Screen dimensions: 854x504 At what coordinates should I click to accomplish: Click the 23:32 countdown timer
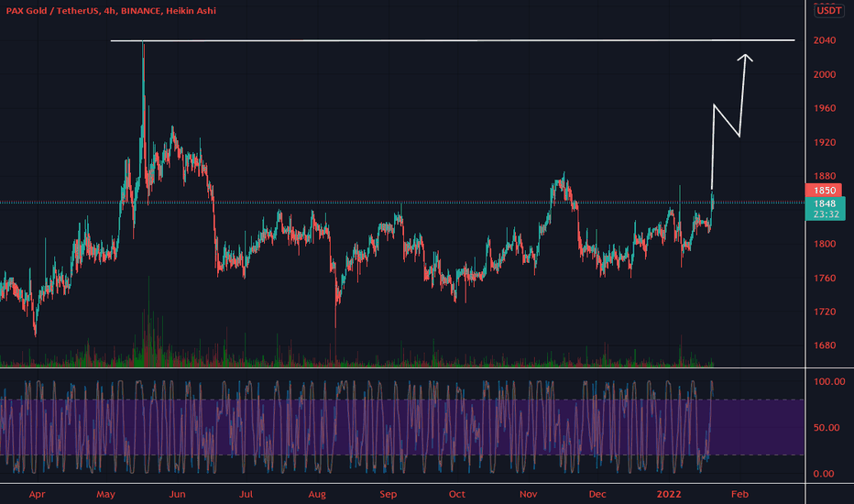(826, 214)
